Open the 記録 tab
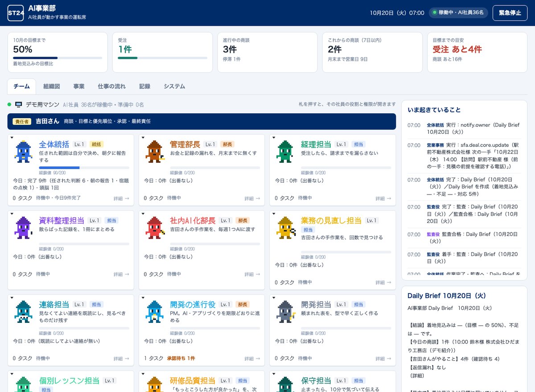Image resolution: width=535 pixels, height=392 pixels. pos(145,87)
